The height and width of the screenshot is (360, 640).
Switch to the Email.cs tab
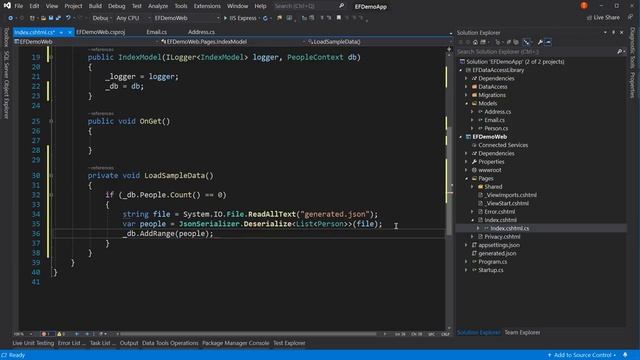(x=157, y=32)
